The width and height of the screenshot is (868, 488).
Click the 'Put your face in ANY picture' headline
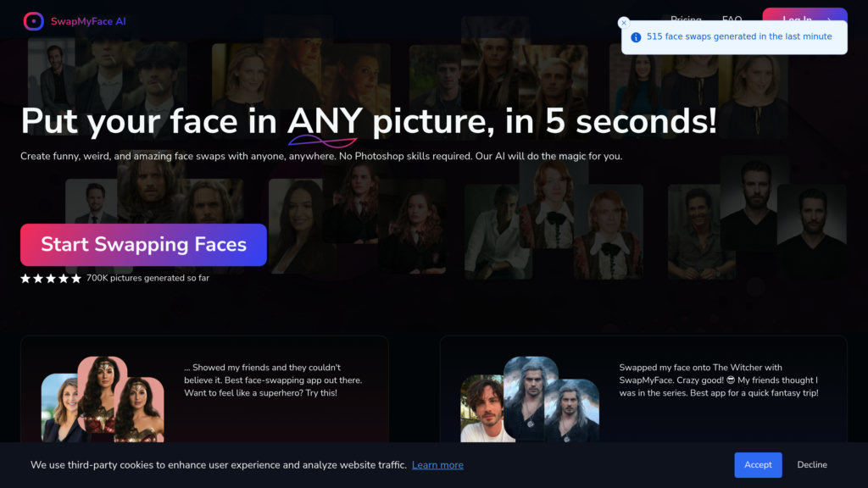(369, 121)
